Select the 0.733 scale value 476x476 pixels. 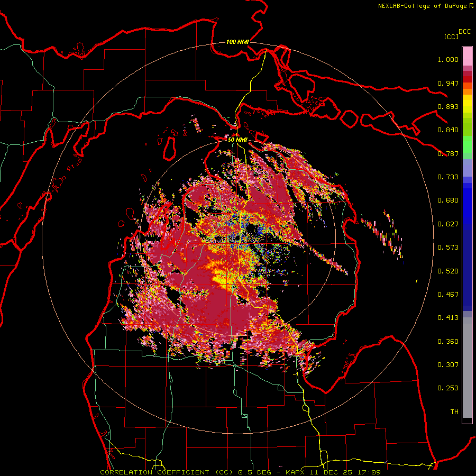pyautogui.click(x=448, y=177)
